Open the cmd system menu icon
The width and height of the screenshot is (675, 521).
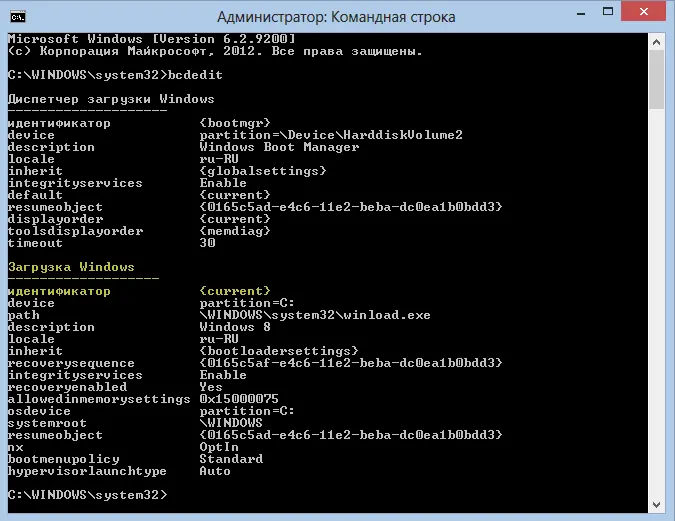pos(18,17)
